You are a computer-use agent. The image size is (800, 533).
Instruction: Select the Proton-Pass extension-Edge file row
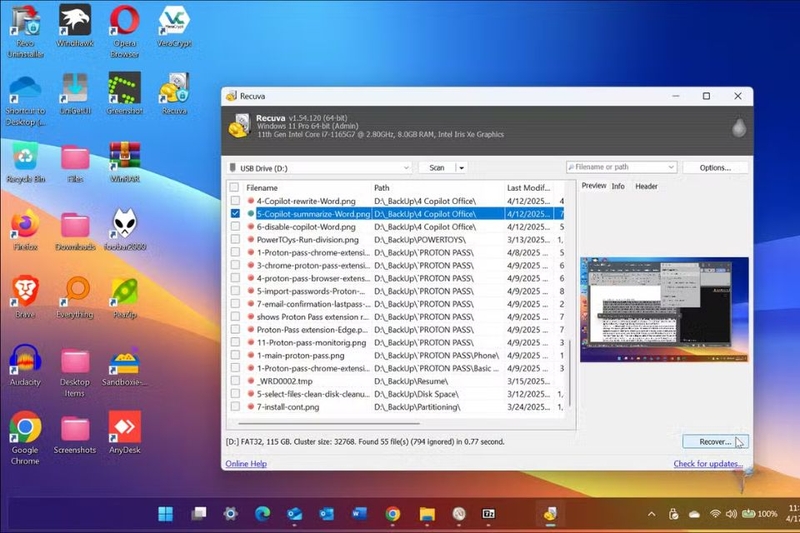[x=396, y=329]
